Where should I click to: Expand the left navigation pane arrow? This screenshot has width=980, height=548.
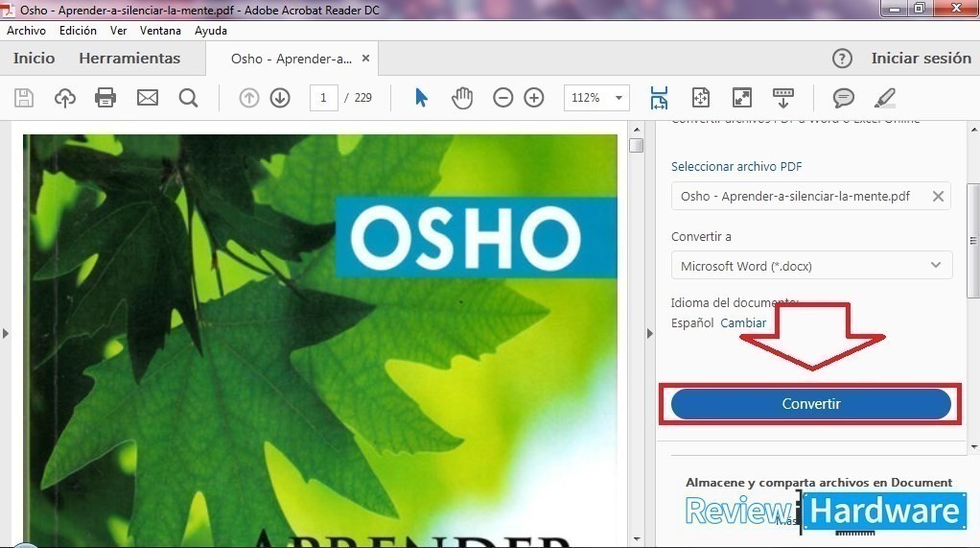pyautogui.click(x=6, y=333)
